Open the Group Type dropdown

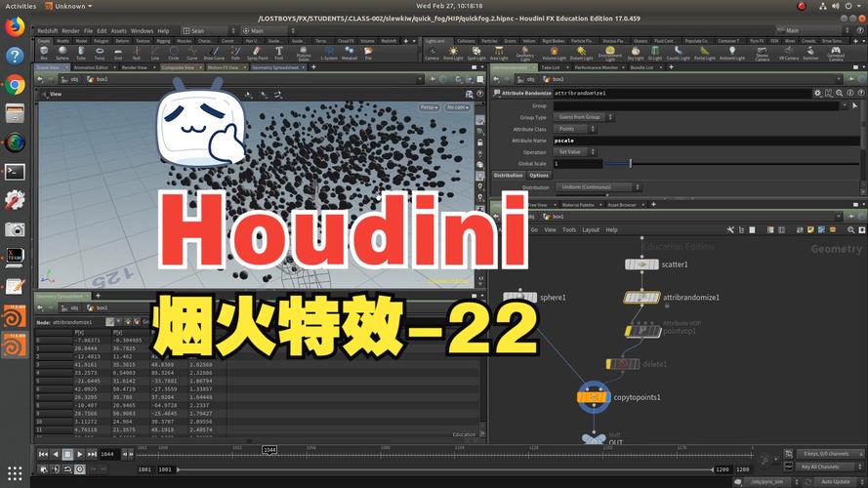point(584,117)
